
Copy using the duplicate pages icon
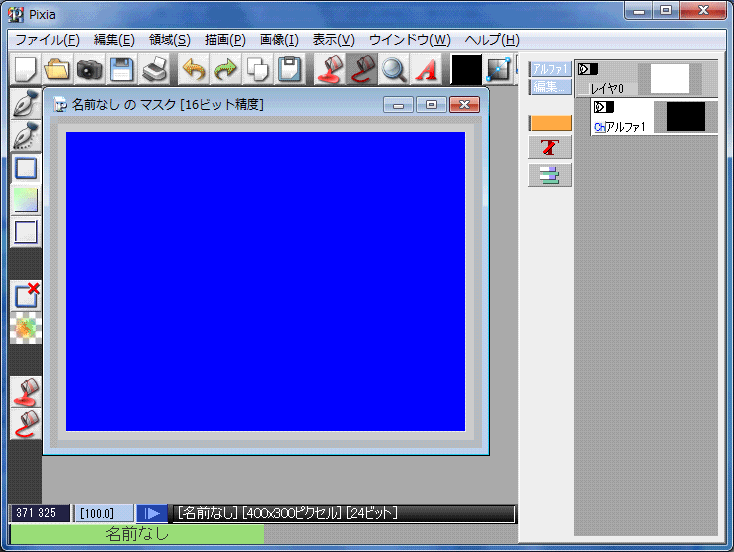tap(257, 69)
